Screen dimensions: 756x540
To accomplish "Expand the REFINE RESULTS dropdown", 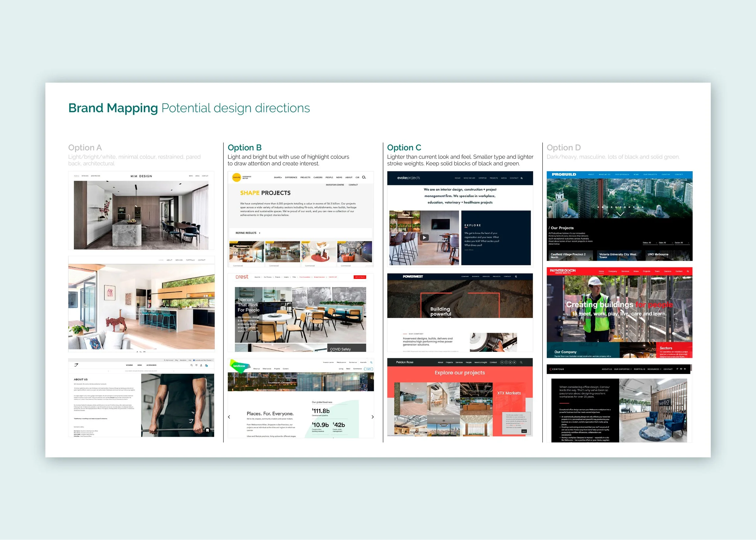I will (248, 233).
